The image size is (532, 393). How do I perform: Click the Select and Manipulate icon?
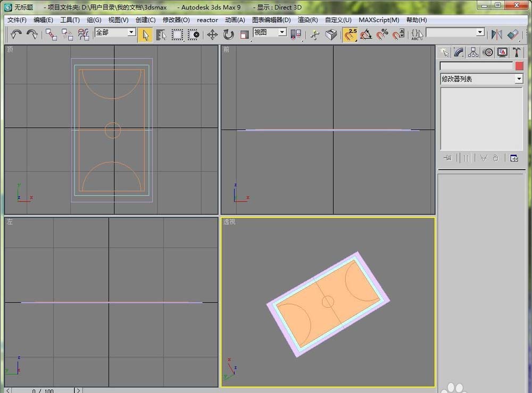(x=315, y=35)
